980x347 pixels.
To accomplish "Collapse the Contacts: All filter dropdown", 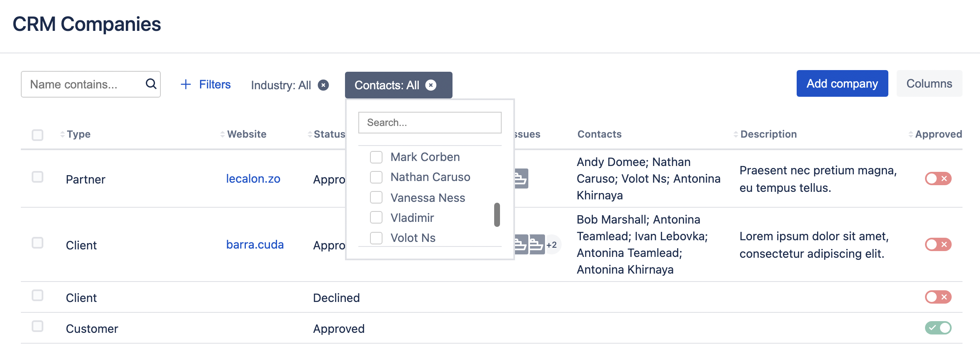I will [x=387, y=85].
